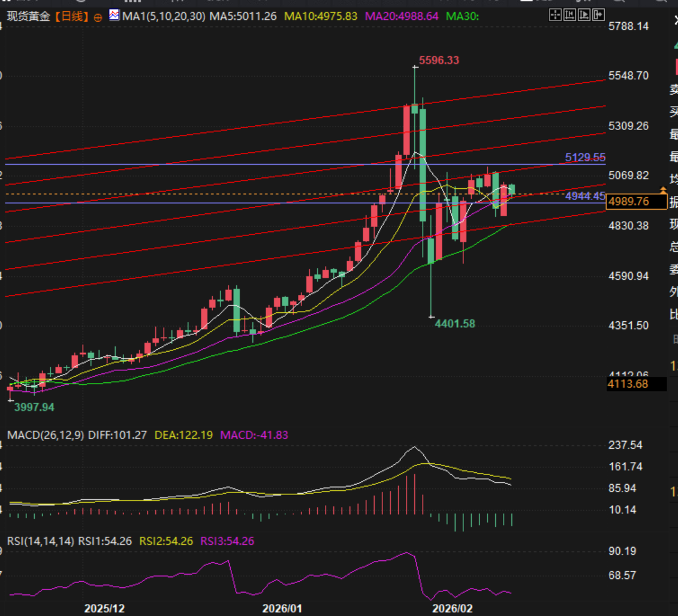Toggle the crosshair cursor icon
678x616 pixels.
[x=555, y=15]
